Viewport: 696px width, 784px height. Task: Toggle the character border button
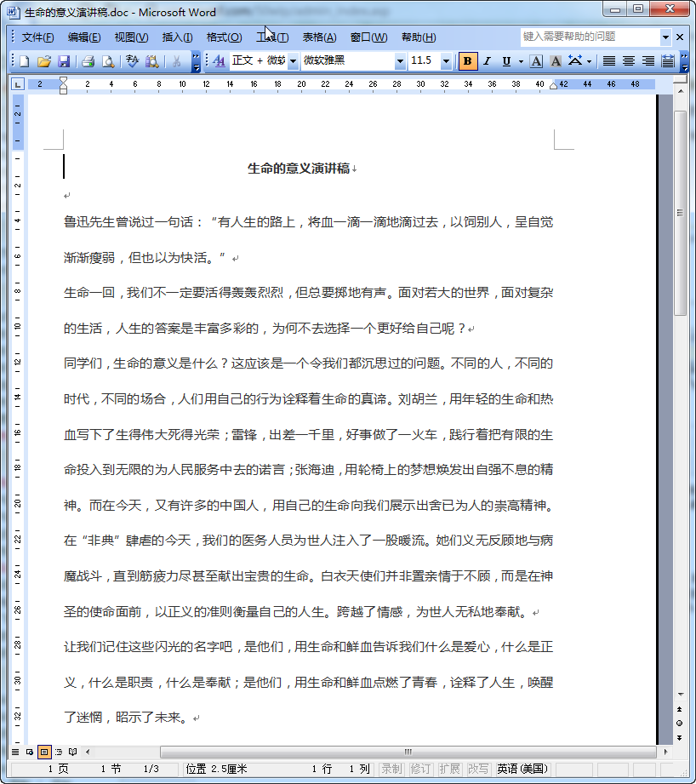pos(536,61)
